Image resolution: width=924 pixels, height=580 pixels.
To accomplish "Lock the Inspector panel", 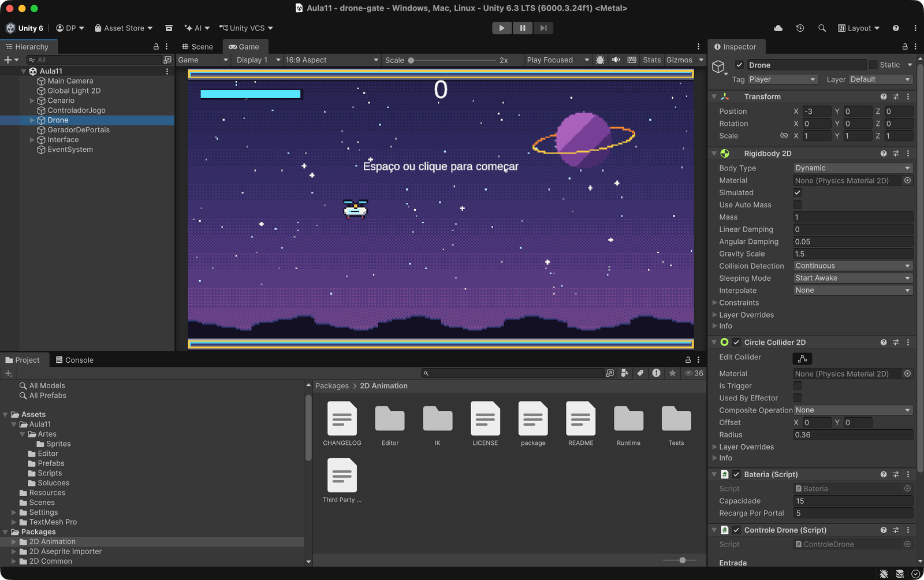I will point(905,47).
